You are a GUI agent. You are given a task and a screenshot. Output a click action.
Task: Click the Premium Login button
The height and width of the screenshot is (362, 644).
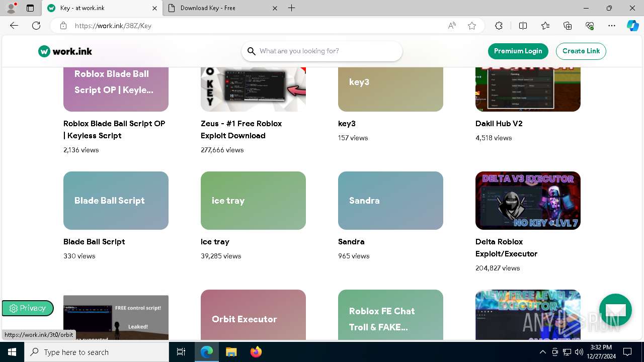pyautogui.click(x=518, y=51)
